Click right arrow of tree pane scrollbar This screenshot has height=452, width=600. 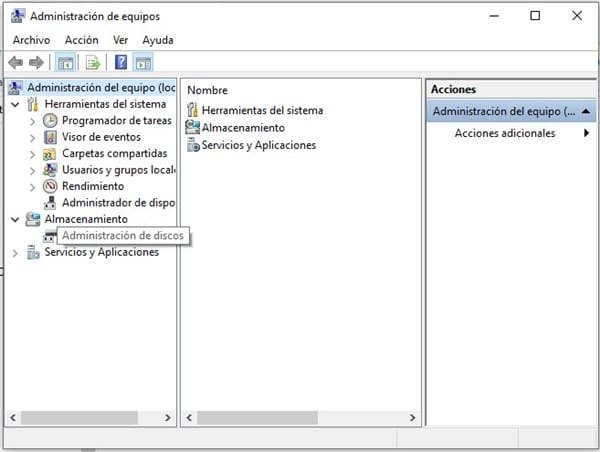[x=168, y=418]
